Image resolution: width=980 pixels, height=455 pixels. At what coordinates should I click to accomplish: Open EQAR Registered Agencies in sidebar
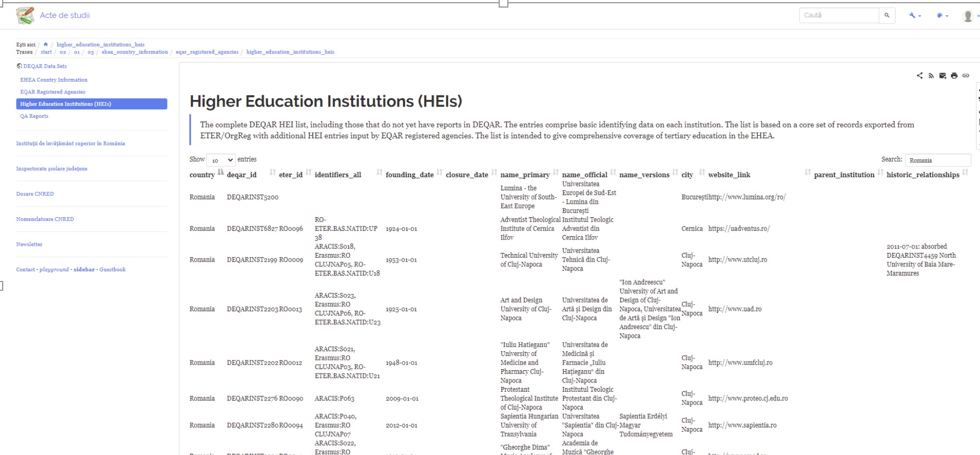[52, 92]
